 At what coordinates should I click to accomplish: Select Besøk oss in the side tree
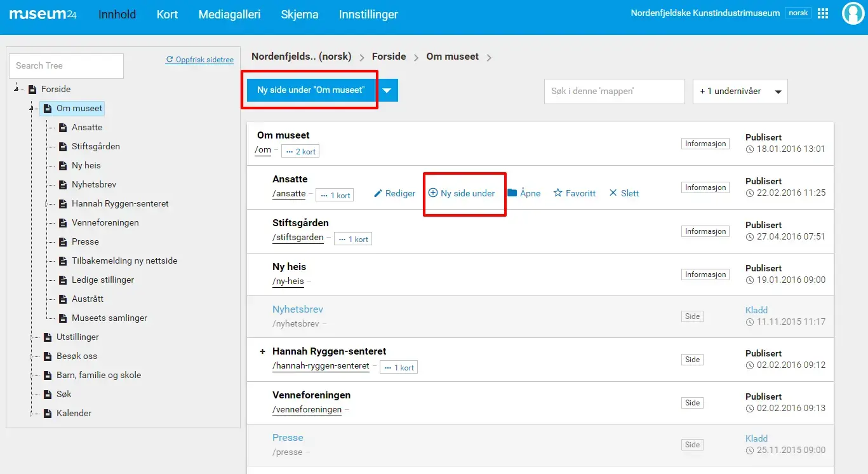(77, 356)
